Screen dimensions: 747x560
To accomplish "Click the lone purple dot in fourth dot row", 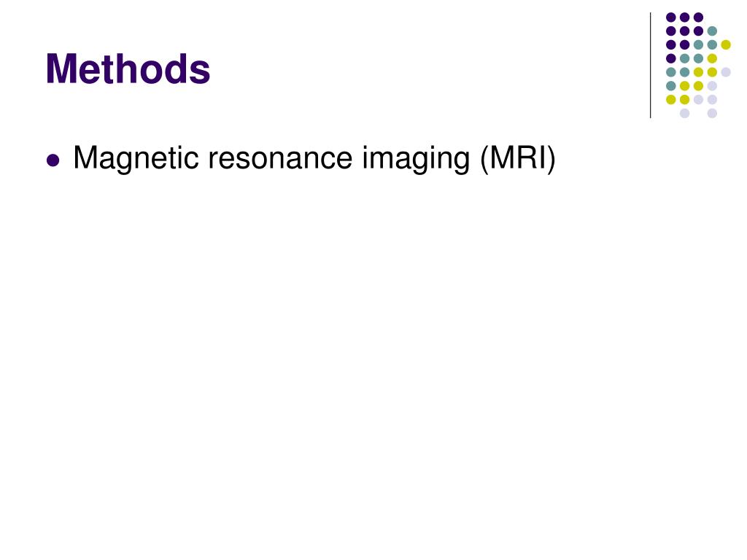I will point(671,58).
